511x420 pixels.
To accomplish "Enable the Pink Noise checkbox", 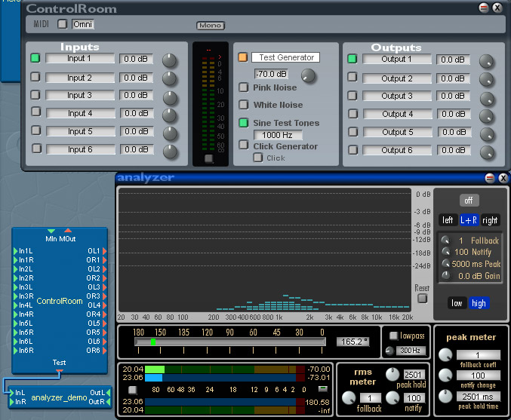I will [x=244, y=88].
